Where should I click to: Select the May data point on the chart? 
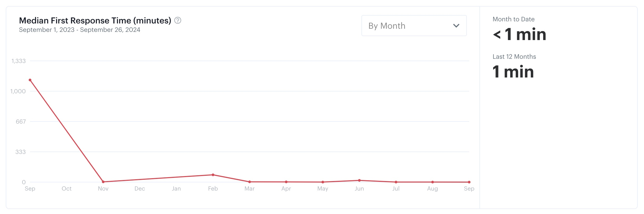tap(323, 182)
